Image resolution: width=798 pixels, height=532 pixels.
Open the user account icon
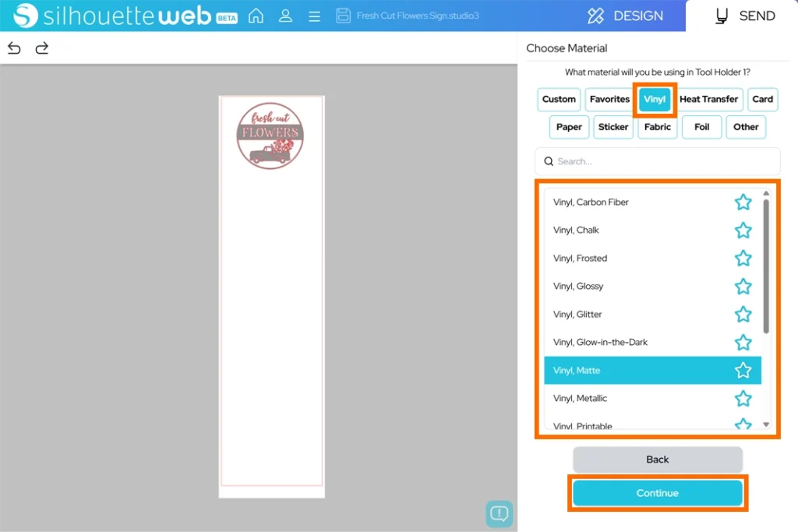[x=285, y=16]
